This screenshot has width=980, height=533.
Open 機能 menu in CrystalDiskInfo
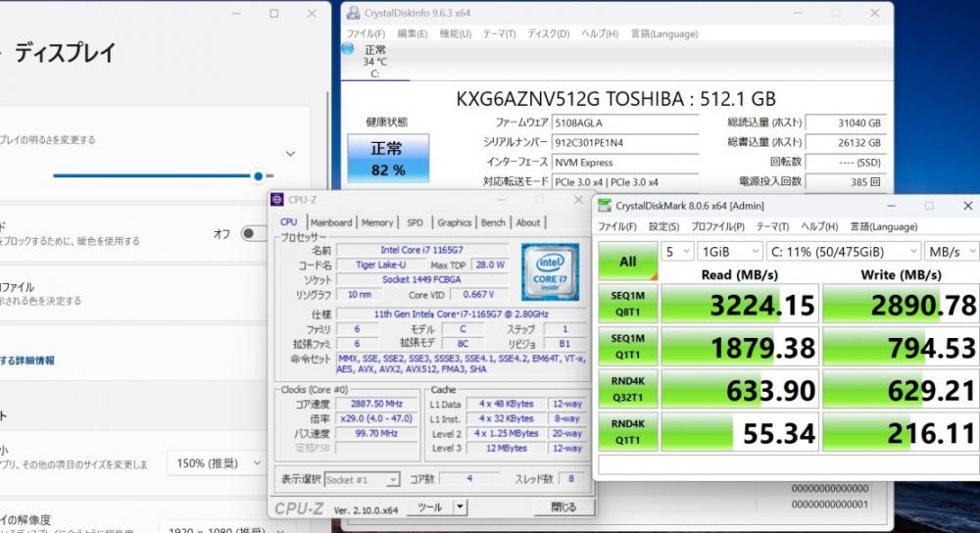click(455, 33)
